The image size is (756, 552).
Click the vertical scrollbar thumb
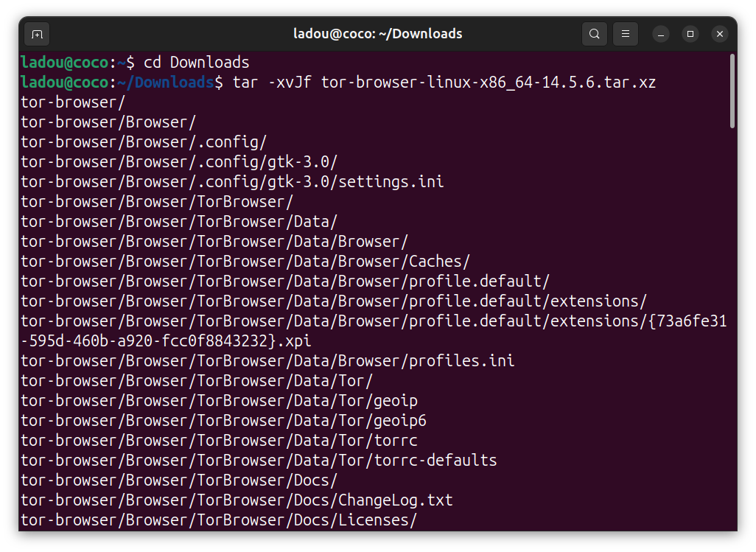coord(732,90)
